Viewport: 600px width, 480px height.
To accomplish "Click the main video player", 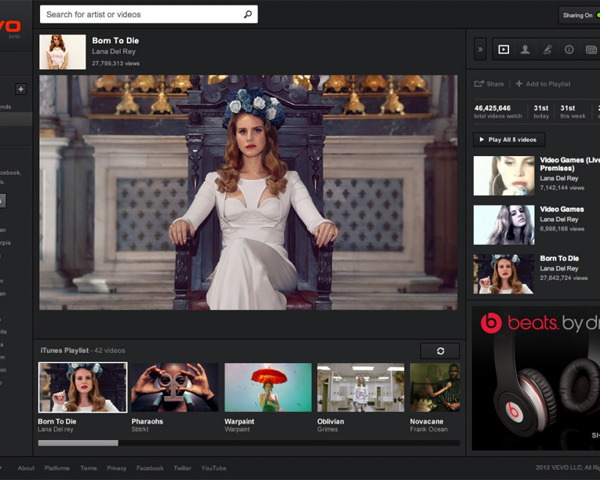I will (x=248, y=192).
